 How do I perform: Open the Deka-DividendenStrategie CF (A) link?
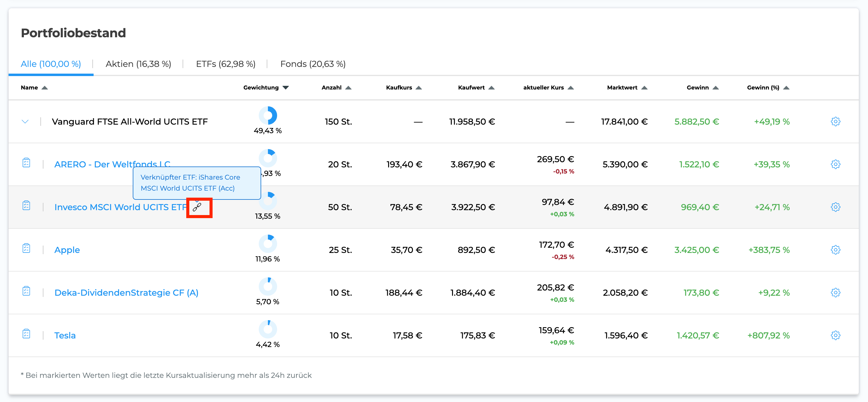coord(126,292)
